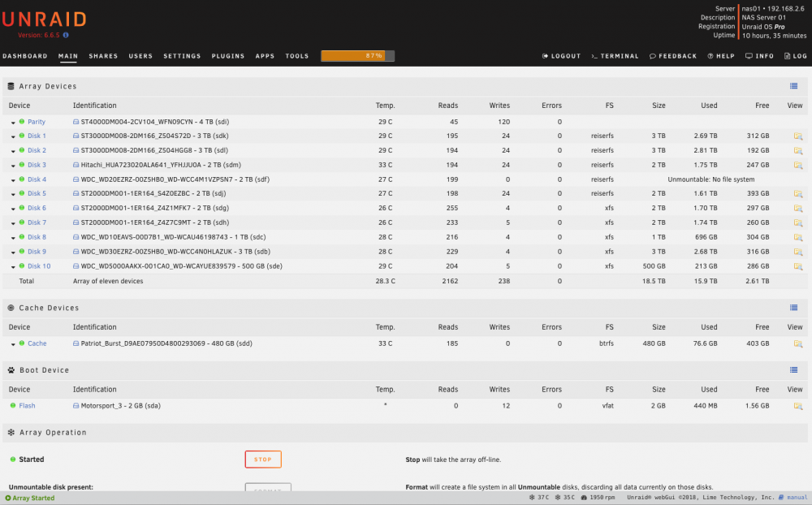Browse Disk 8 contents via folder icon

[798, 237]
